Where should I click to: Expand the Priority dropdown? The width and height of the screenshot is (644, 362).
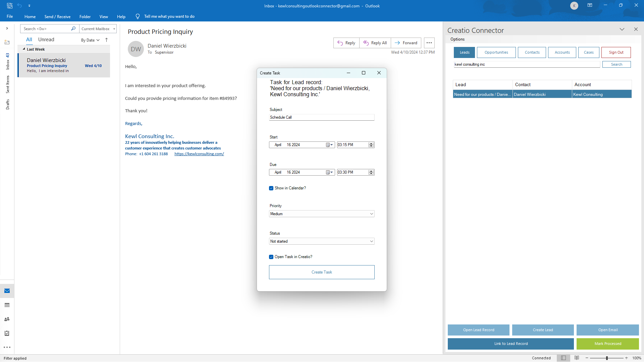[x=371, y=214]
